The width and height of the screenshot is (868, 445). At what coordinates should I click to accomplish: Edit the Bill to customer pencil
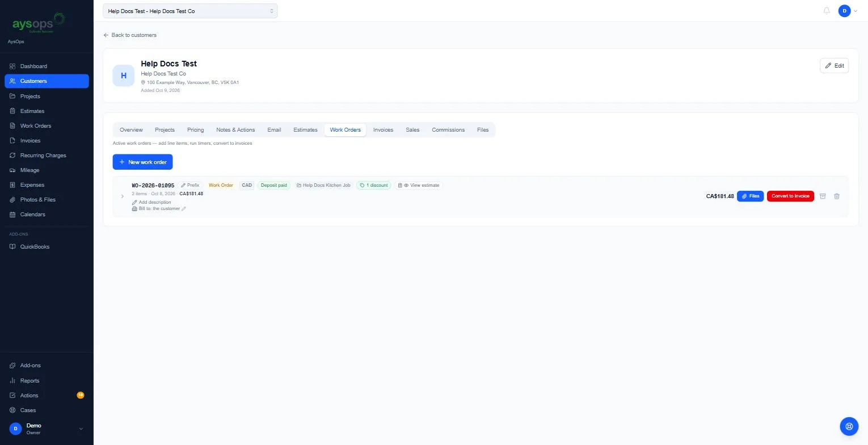click(x=183, y=209)
